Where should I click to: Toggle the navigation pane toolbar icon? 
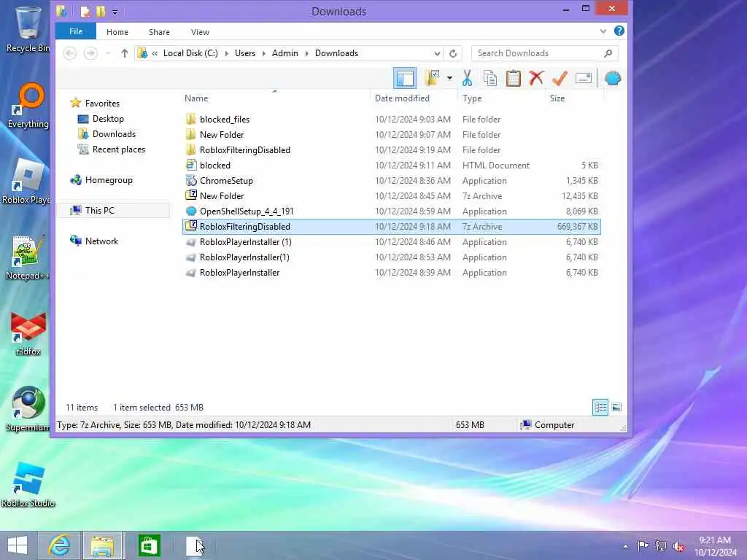405,78
